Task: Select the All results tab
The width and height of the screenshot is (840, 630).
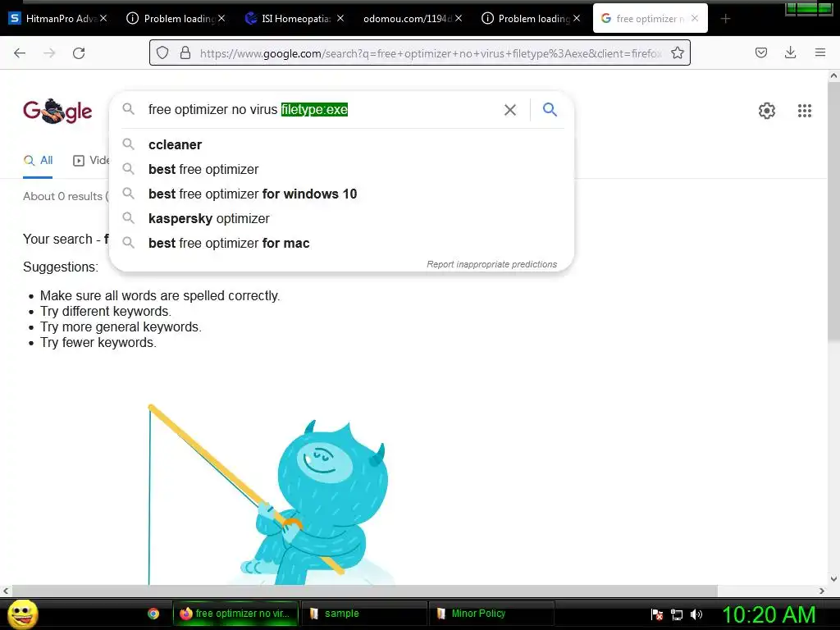Action: click(x=38, y=160)
